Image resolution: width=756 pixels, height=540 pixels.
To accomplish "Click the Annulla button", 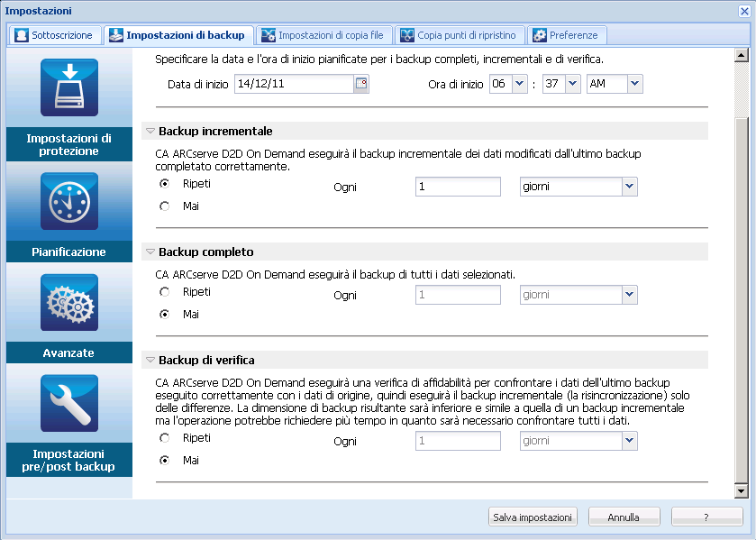I will click(x=624, y=517).
